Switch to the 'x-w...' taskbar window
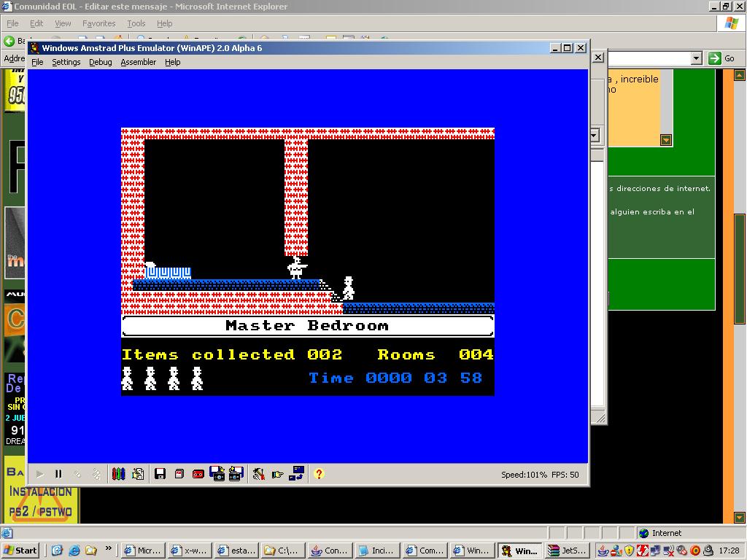This screenshot has height=560, width=747. point(190,551)
